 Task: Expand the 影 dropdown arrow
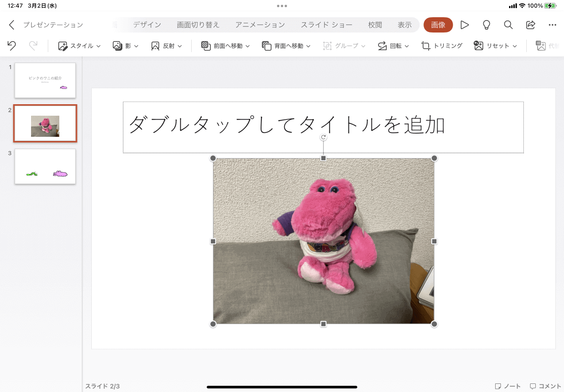coord(136,46)
